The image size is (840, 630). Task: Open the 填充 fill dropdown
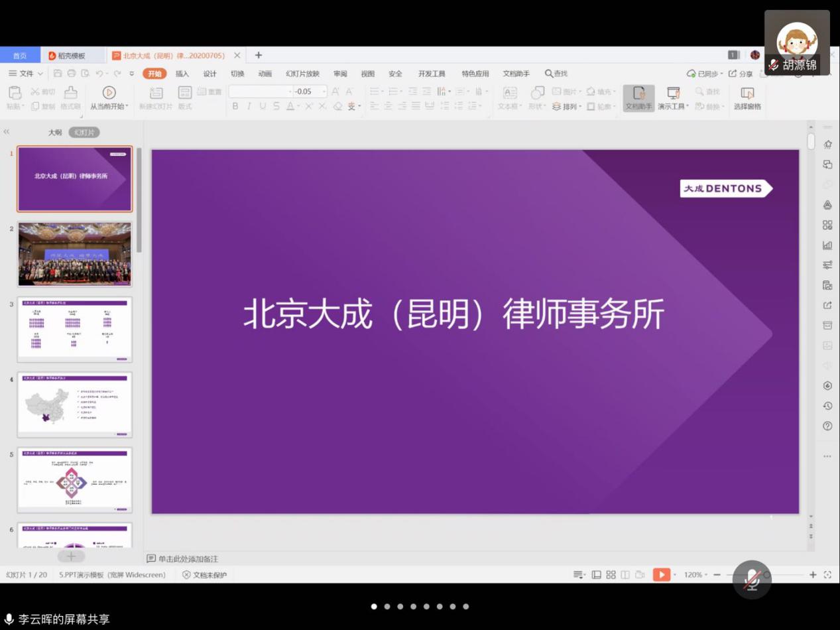pyautogui.click(x=600, y=92)
